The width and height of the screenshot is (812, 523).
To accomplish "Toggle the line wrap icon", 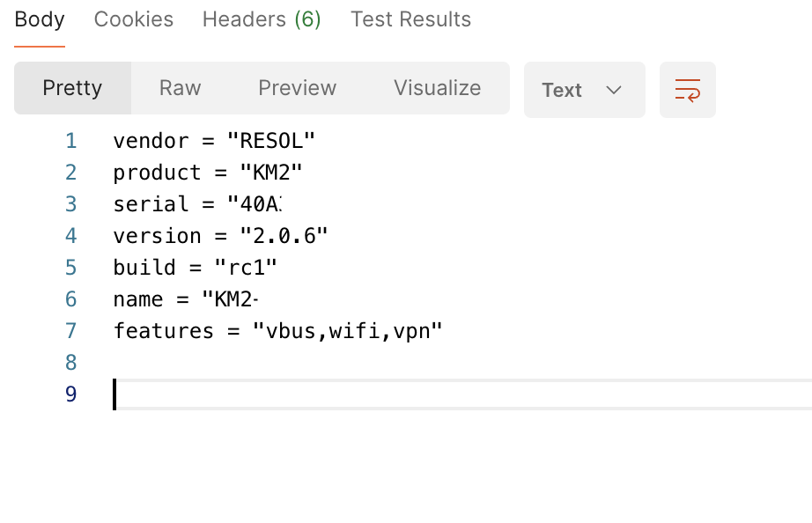I will tap(687, 90).
